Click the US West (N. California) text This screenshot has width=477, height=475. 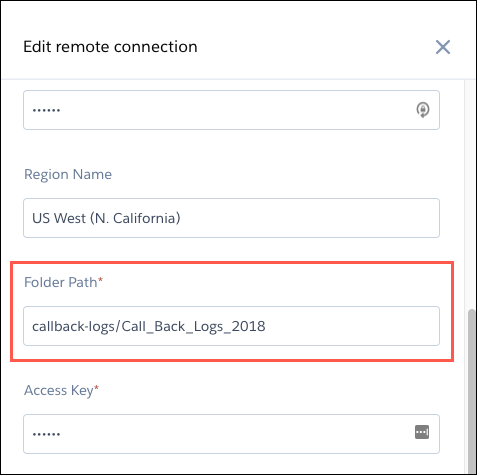pos(106,218)
